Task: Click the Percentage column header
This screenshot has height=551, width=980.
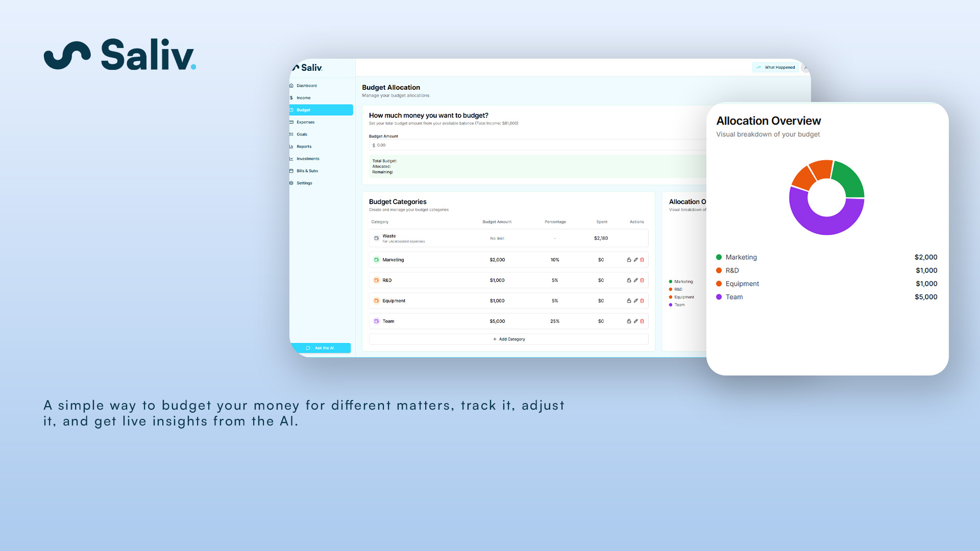Action: (x=555, y=222)
